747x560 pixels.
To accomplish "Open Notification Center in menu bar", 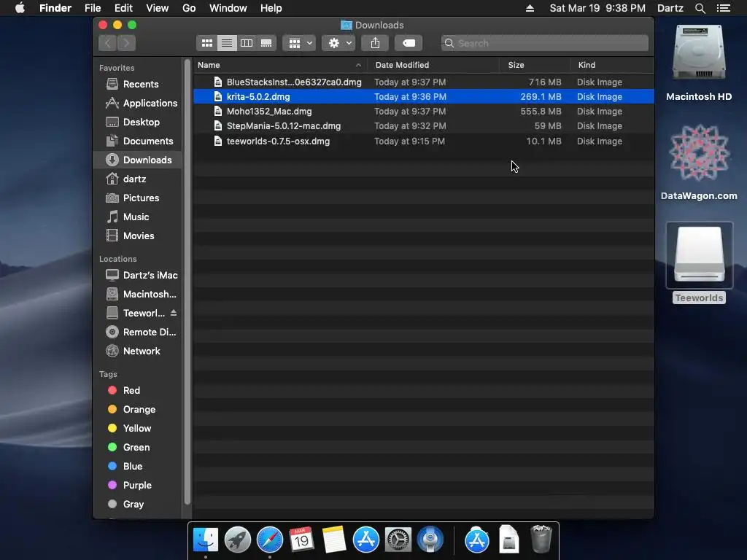I will pos(723,8).
